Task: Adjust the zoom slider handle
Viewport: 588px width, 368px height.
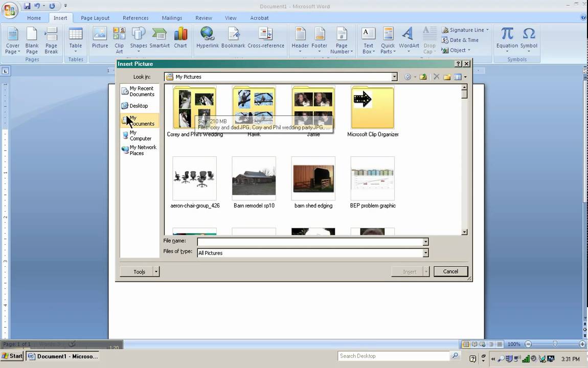Action: tap(555, 344)
